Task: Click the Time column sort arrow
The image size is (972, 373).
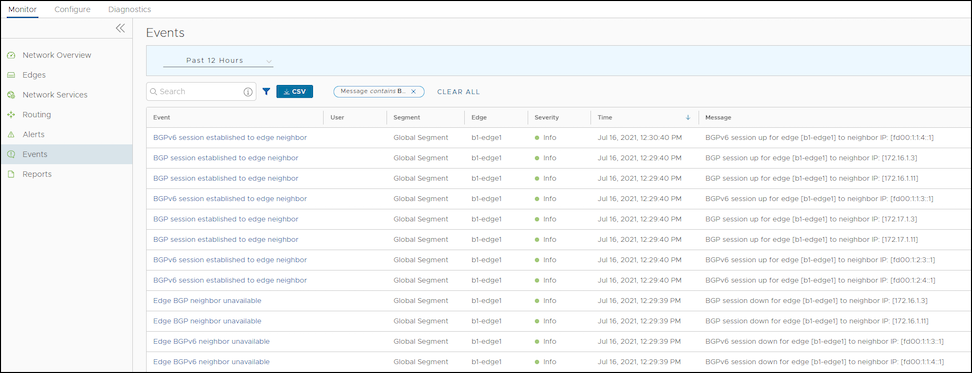Action: tap(688, 117)
